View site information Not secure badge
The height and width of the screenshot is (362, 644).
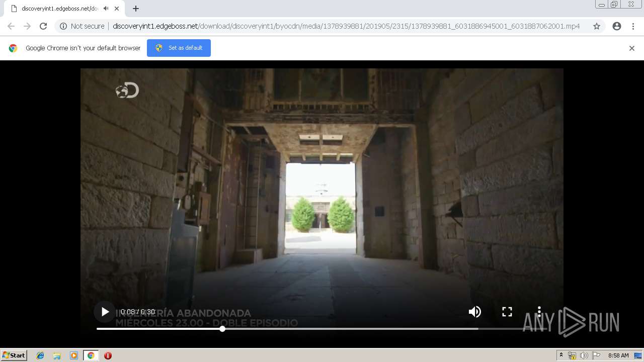click(82, 26)
